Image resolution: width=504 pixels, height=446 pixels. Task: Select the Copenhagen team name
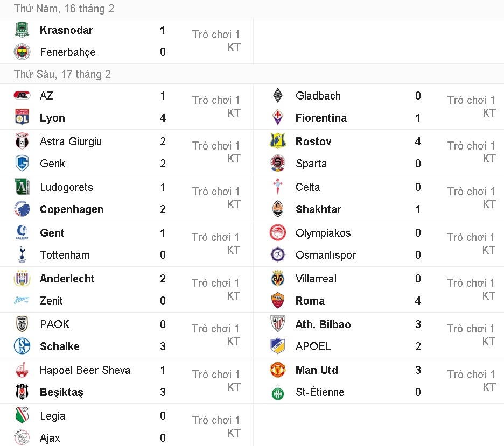click(x=71, y=209)
